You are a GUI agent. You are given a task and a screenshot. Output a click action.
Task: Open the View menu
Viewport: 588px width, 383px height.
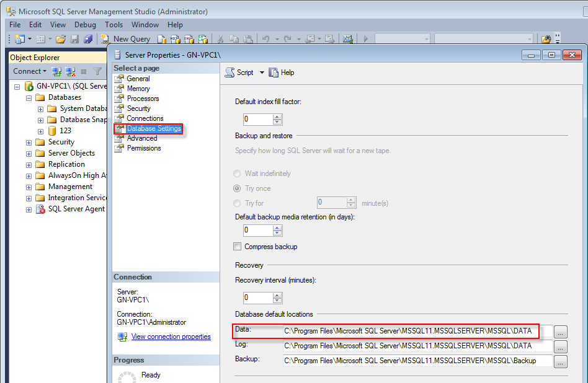(58, 25)
